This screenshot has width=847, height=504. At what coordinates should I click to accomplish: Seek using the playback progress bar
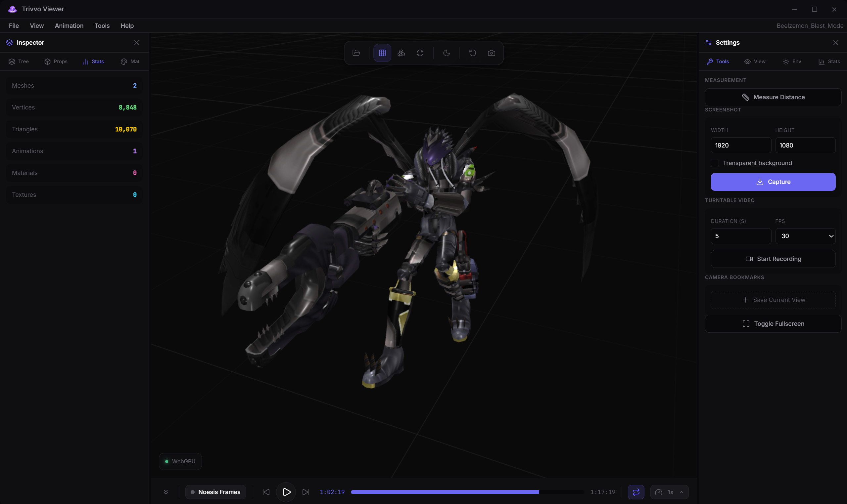tap(445, 492)
